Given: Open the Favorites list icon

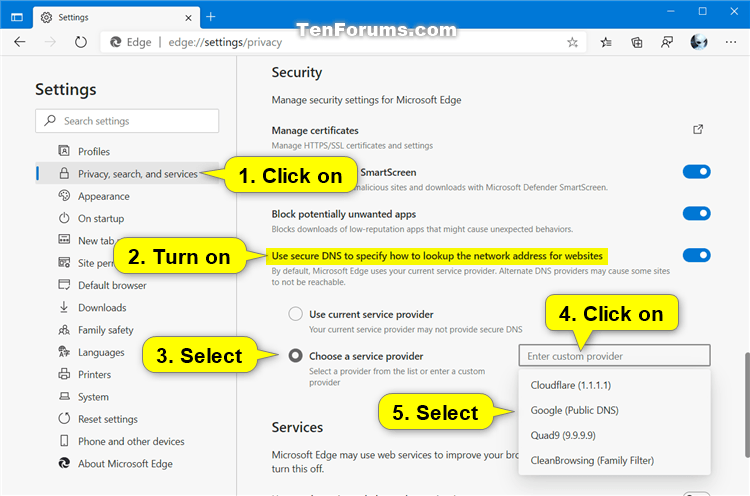Looking at the screenshot, I should click(x=606, y=43).
